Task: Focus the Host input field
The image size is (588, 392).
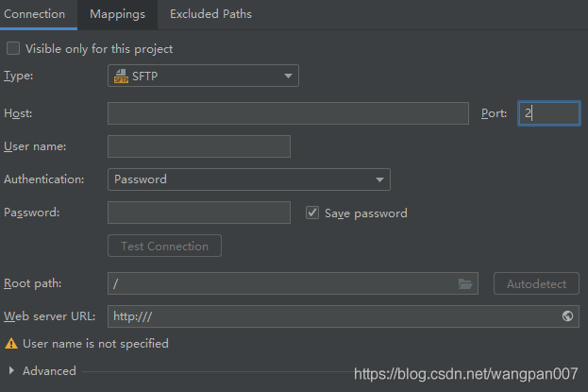Action: point(288,113)
